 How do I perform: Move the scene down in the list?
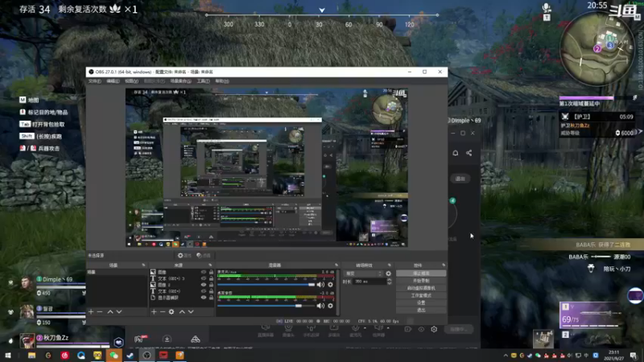click(x=119, y=312)
